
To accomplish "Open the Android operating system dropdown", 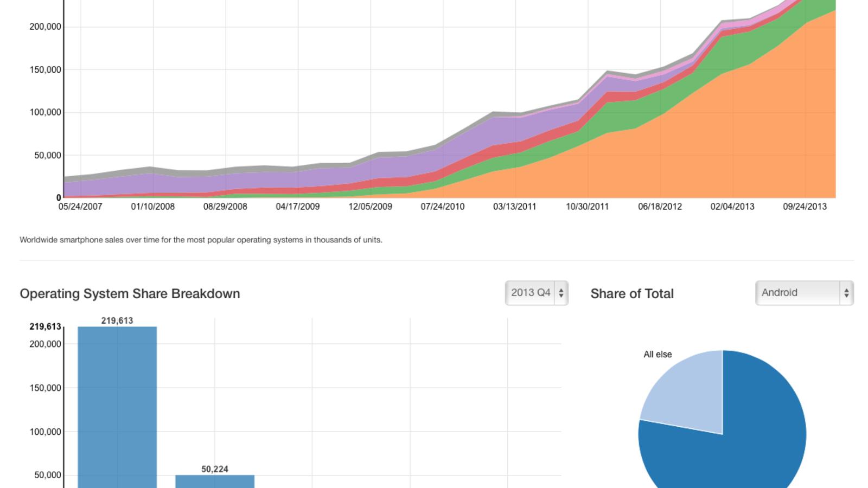I will pos(804,293).
